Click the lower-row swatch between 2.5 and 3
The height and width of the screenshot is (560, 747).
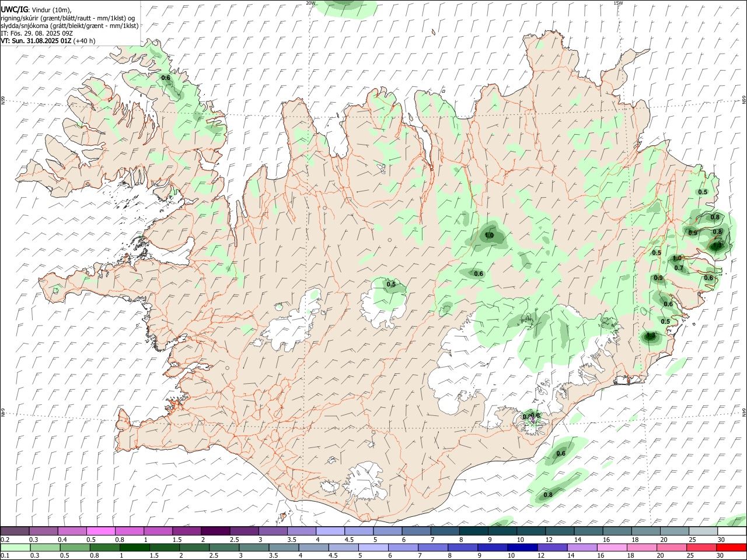pos(225,548)
